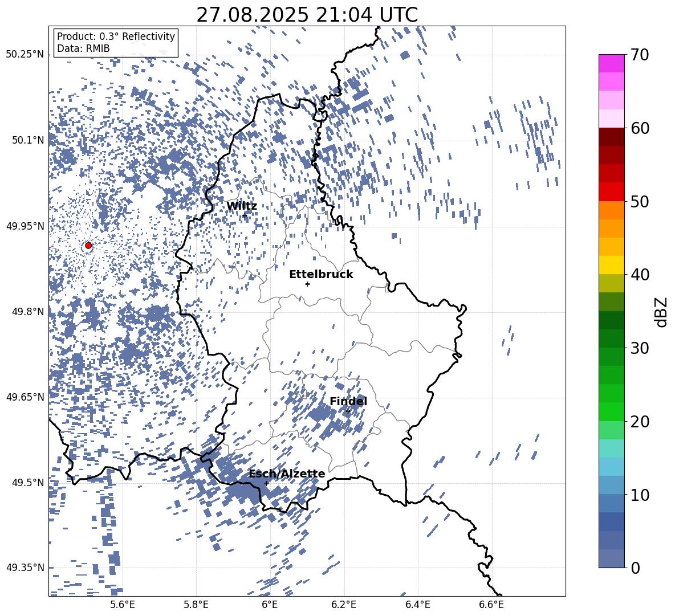Viewport: 675px width, 616px height.
Task: Click the Data: RMIB text
Action: tap(83, 48)
